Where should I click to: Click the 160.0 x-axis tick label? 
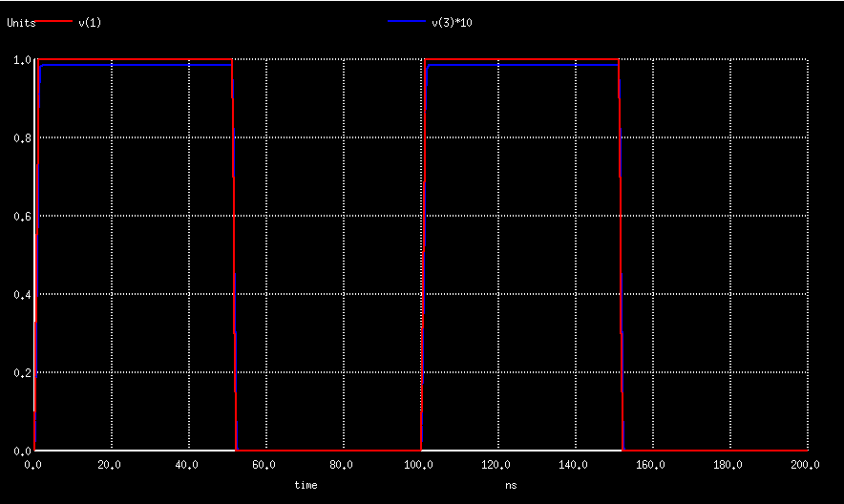[650, 465]
